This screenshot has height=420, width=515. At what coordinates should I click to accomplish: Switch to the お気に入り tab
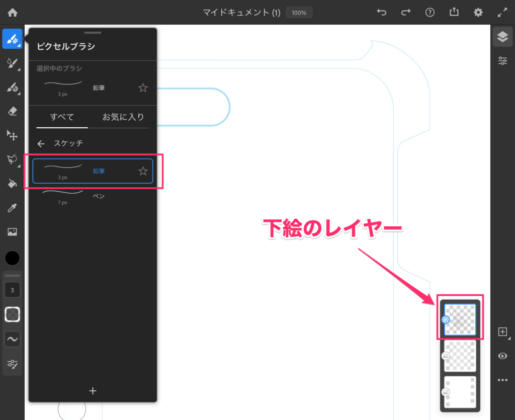point(123,117)
